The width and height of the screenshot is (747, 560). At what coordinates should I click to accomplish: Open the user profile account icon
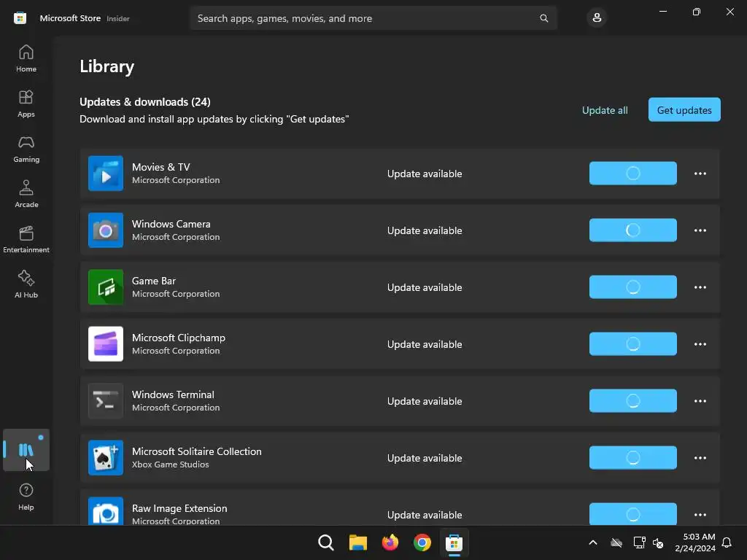597,18
